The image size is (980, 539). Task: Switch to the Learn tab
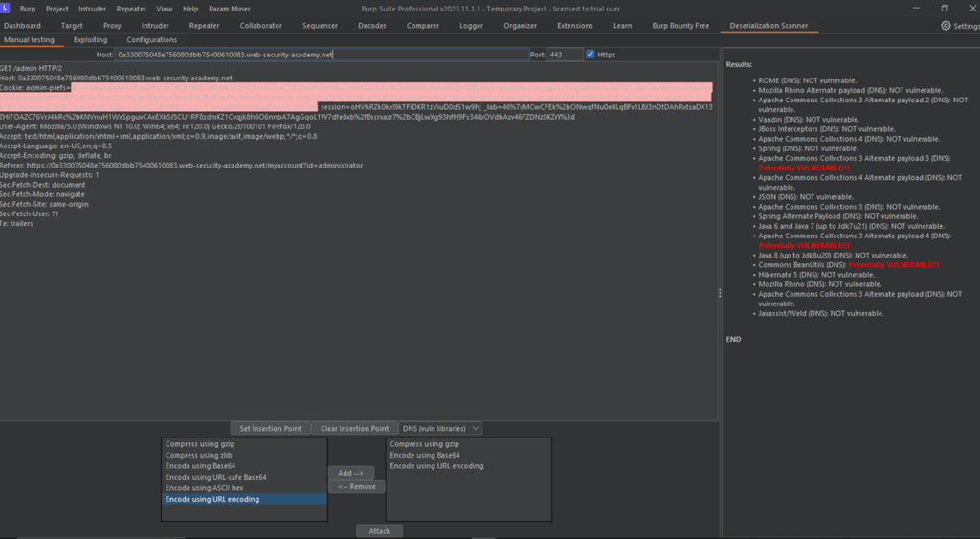(x=622, y=26)
